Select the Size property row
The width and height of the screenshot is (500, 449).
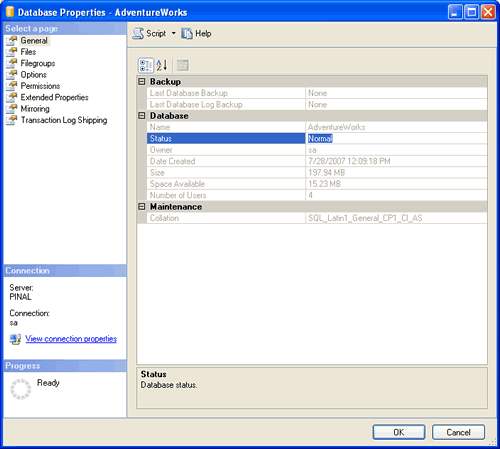point(317,172)
